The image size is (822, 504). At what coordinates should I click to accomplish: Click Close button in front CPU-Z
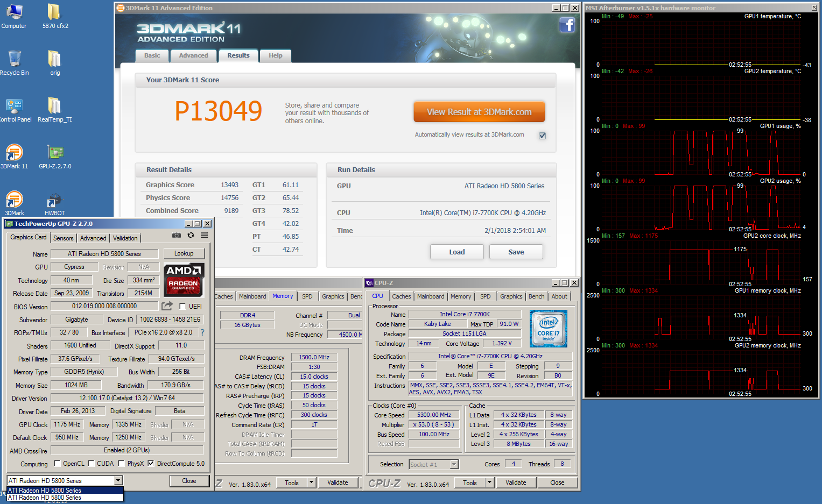(557, 482)
